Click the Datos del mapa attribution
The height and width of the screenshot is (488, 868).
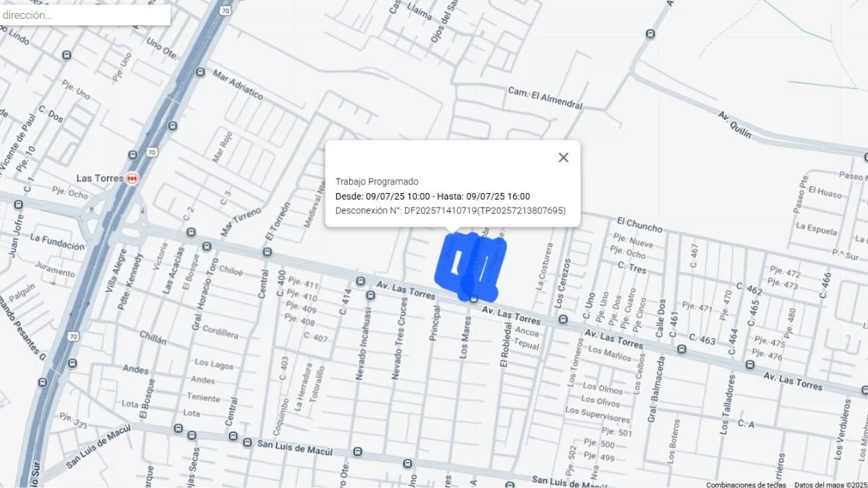[830, 484]
